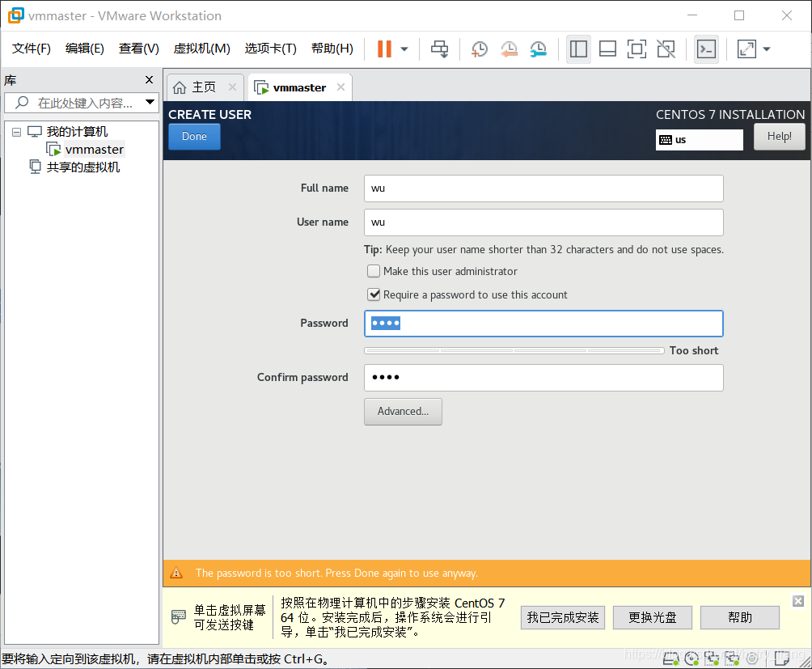Open the power options dropdown arrow next to pause
Image resolution: width=812 pixels, height=669 pixels.
click(x=404, y=49)
